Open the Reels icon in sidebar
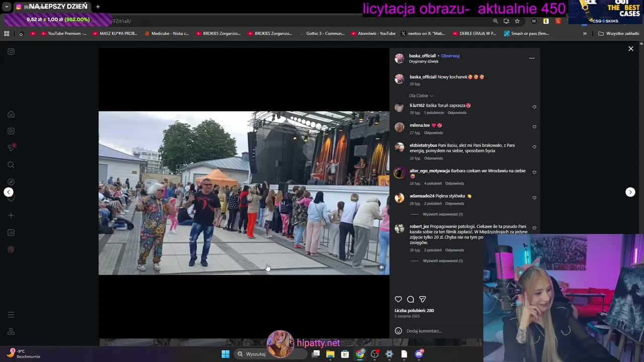644x362 pixels. point(11,131)
